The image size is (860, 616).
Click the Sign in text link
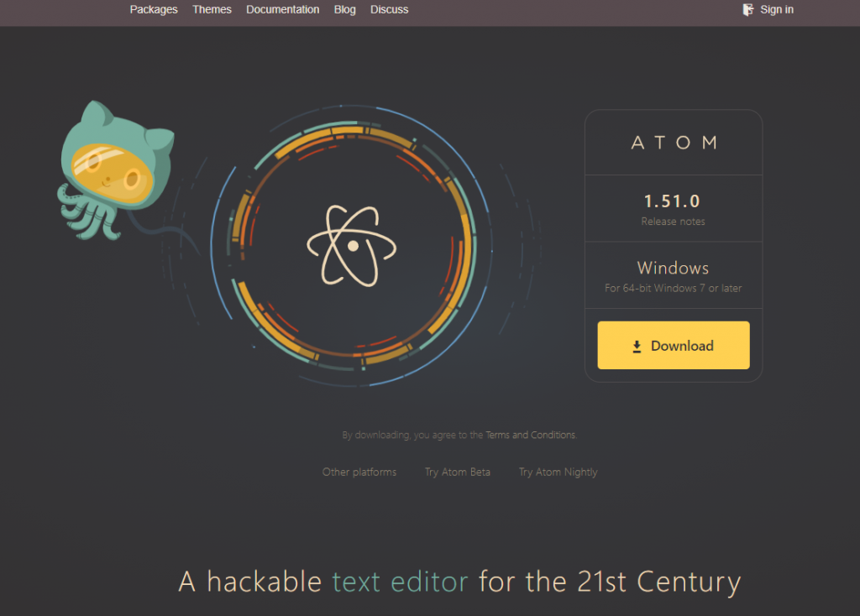(x=777, y=9)
